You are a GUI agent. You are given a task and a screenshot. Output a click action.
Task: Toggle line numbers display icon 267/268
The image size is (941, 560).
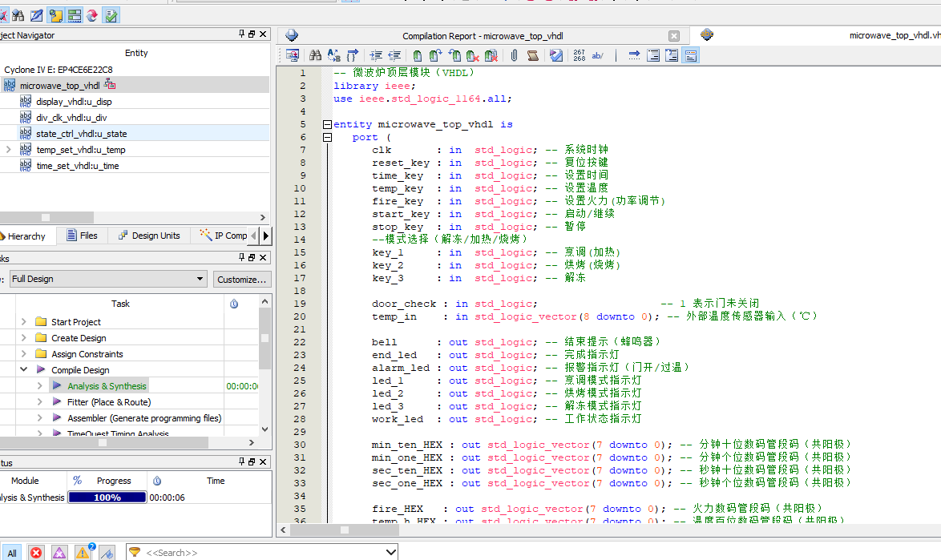(580, 56)
